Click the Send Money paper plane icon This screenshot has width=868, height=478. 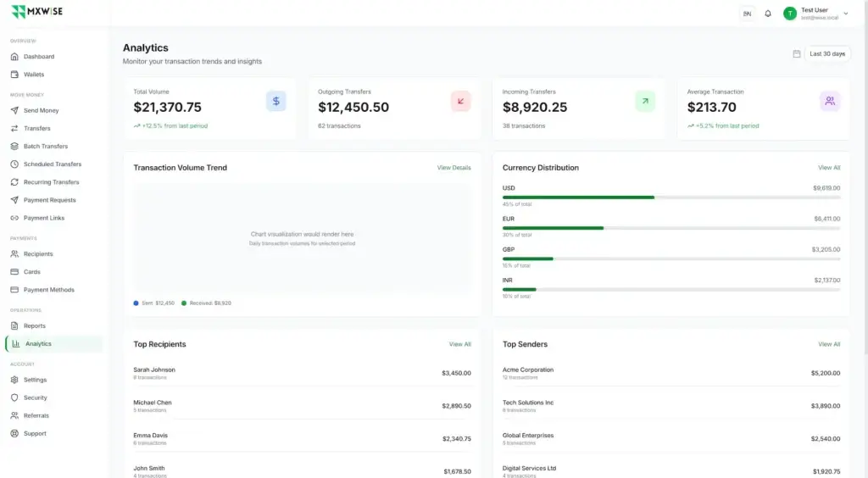tap(14, 110)
